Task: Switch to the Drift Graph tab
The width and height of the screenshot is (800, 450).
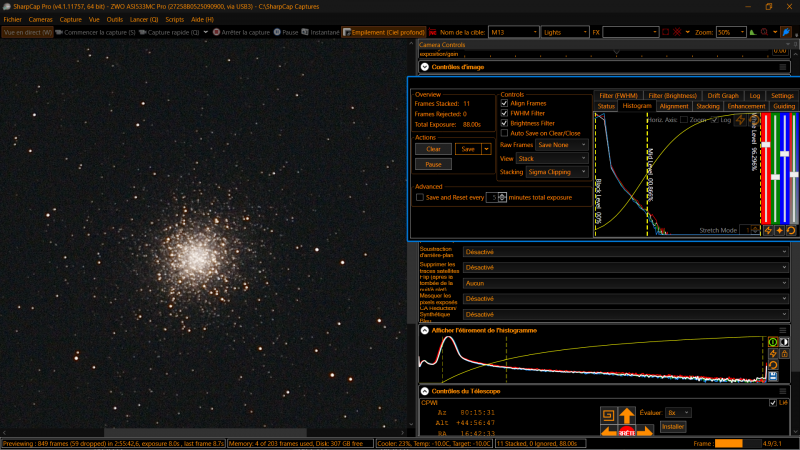Action: pos(723,96)
